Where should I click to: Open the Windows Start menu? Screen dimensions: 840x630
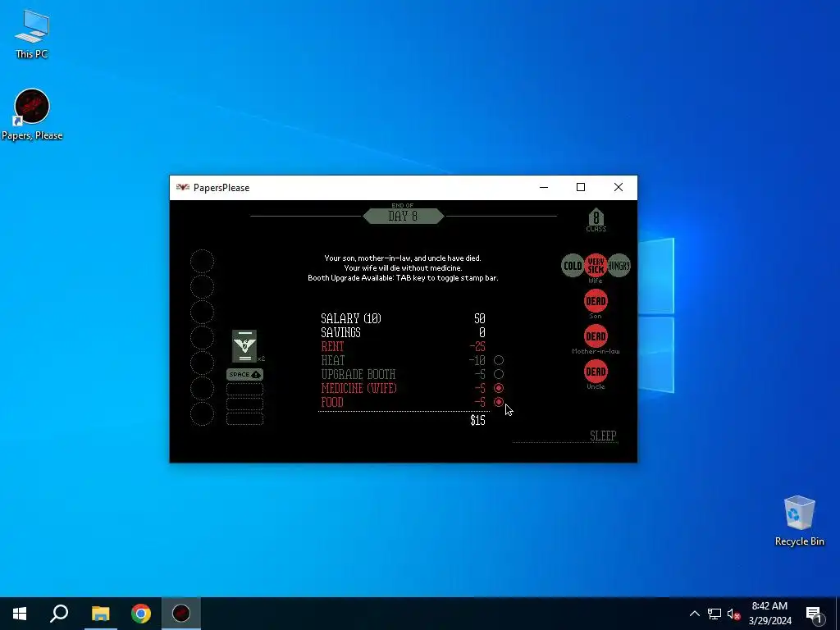click(20, 614)
